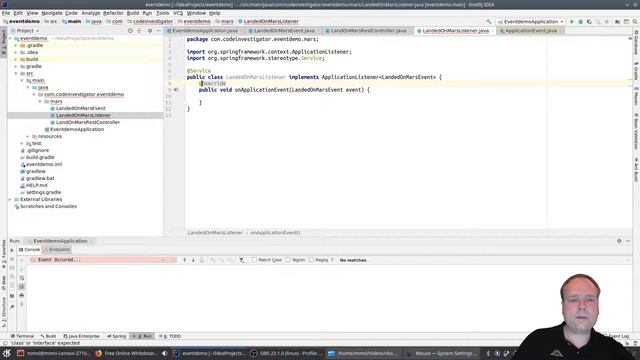
Task: Open the Event Log
Action: (x=618, y=336)
